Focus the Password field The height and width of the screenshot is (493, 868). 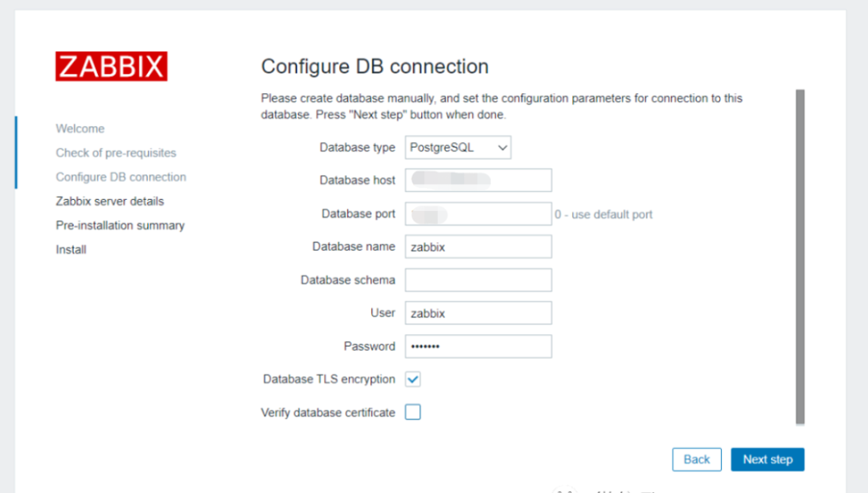coord(478,346)
